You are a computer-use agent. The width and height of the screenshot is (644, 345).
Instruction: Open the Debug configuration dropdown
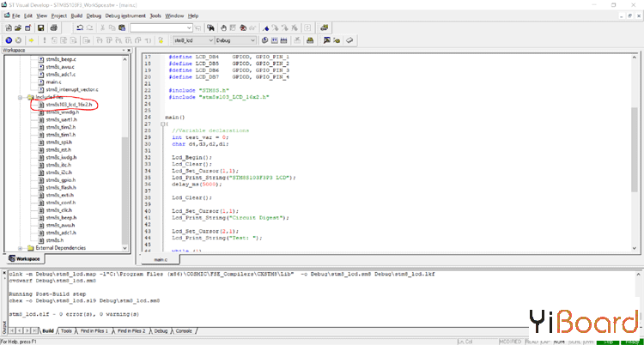click(x=252, y=40)
